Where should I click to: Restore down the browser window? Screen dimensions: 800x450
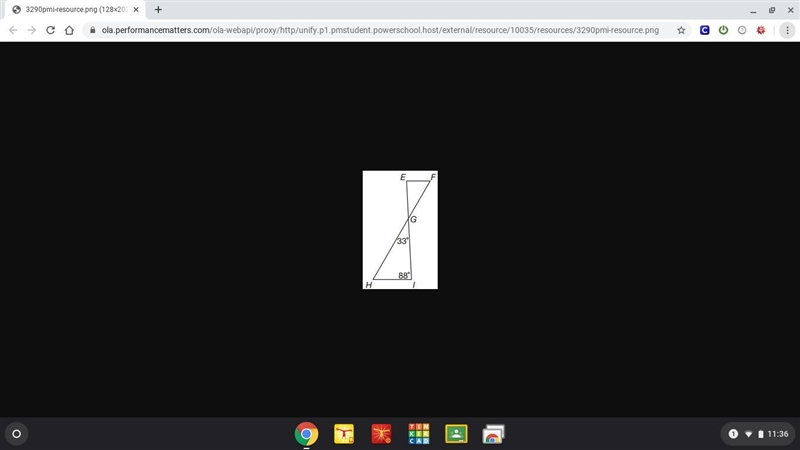(x=772, y=10)
